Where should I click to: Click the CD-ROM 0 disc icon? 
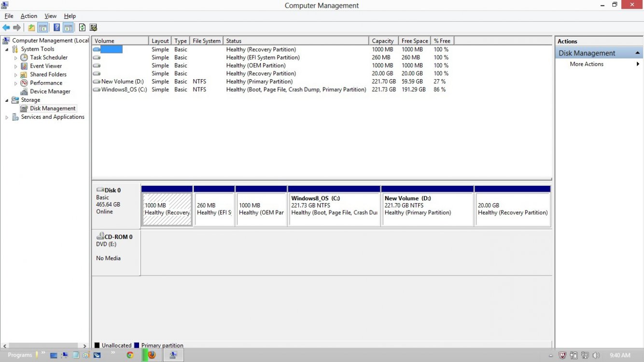point(100,236)
